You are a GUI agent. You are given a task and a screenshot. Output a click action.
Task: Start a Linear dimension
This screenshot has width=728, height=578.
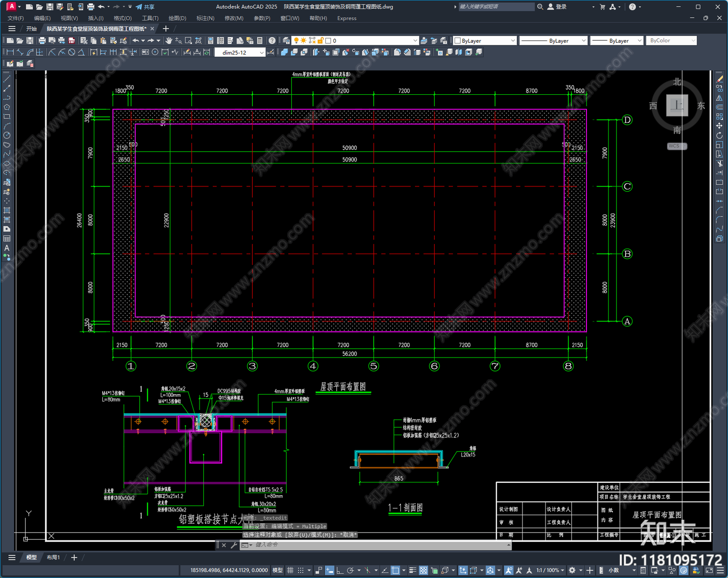(x=10, y=52)
